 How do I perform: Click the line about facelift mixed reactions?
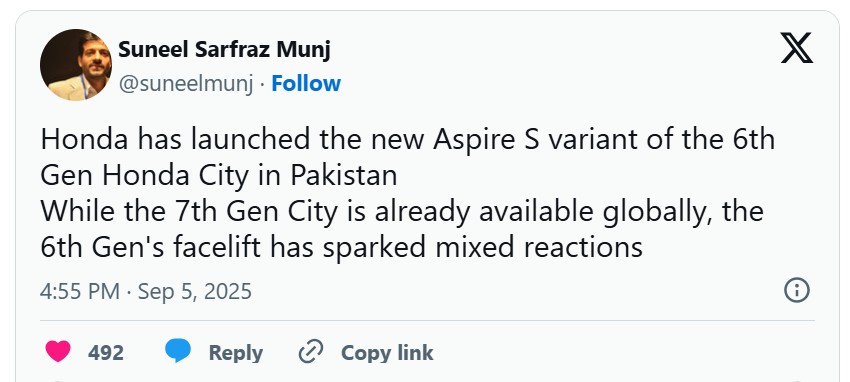(342, 247)
